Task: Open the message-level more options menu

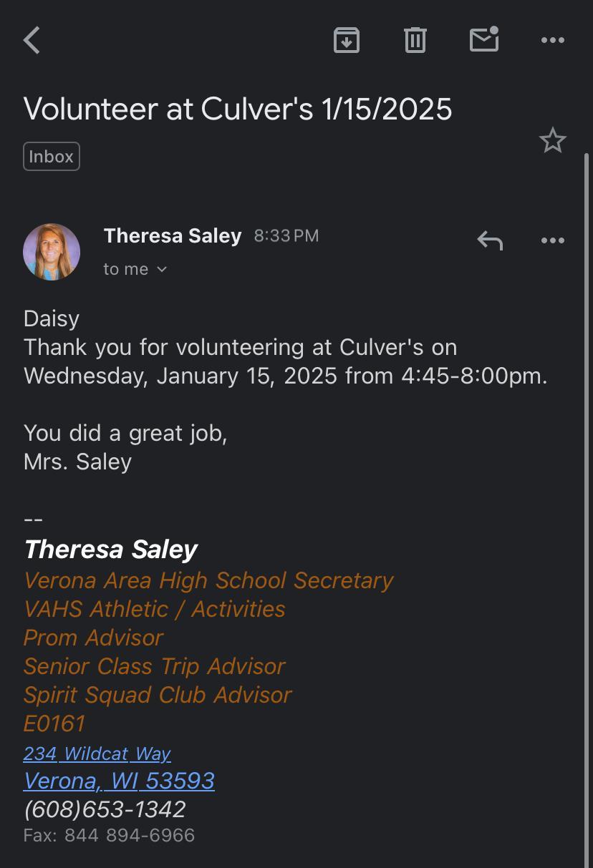Action: tap(553, 240)
